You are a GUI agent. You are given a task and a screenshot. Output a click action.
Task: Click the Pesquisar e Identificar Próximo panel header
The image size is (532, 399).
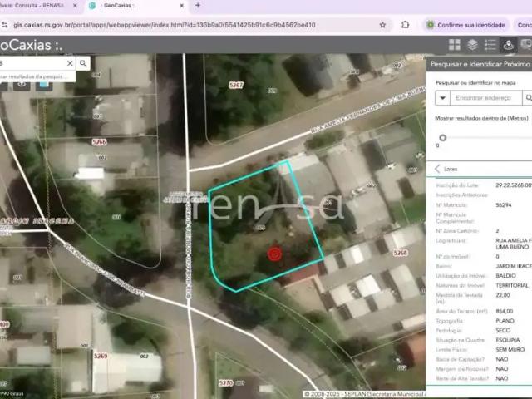point(479,64)
